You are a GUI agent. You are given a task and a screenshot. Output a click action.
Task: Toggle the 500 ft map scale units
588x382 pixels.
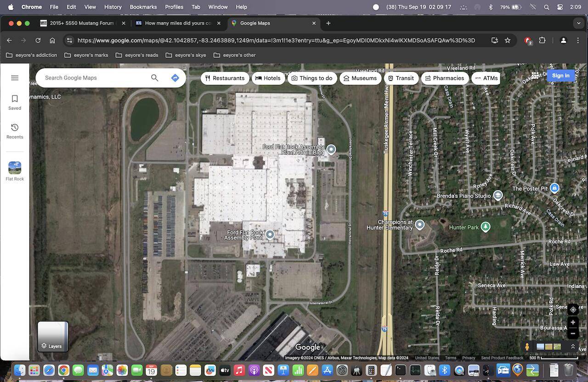(553, 358)
